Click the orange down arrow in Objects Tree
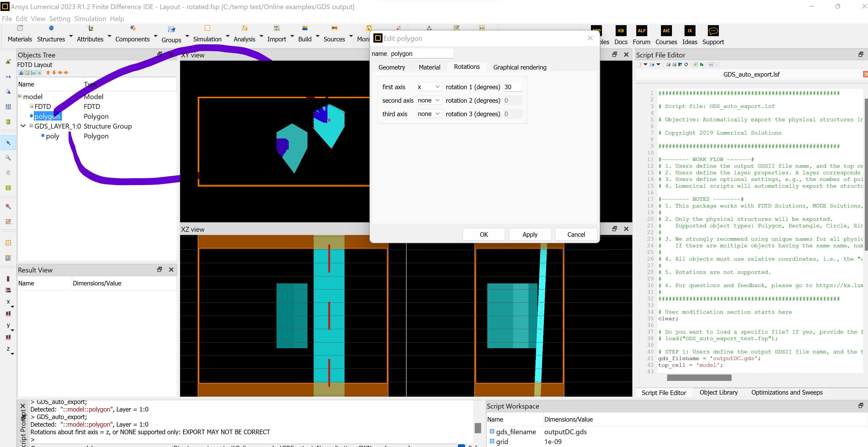868x447 pixels. click(54, 73)
